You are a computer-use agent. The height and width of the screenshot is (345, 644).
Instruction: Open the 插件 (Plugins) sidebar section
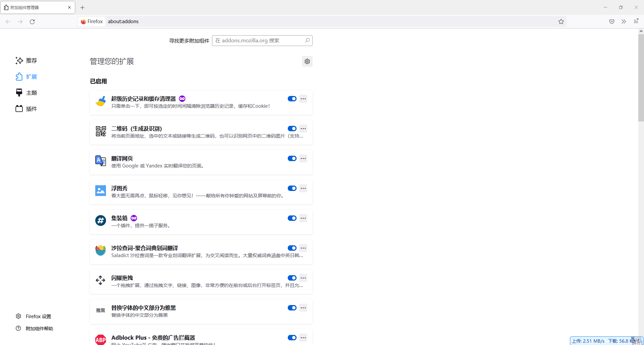32,108
